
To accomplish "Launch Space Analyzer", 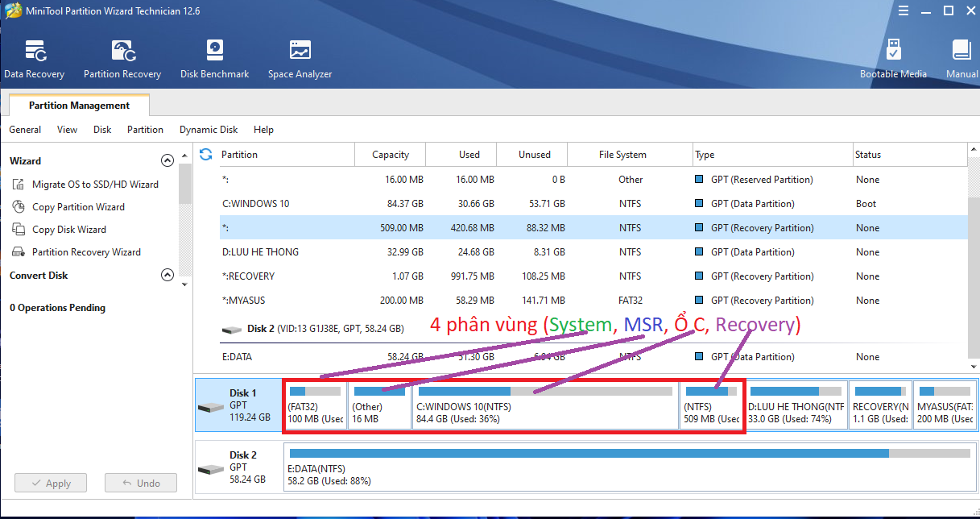I will [300, 60].
